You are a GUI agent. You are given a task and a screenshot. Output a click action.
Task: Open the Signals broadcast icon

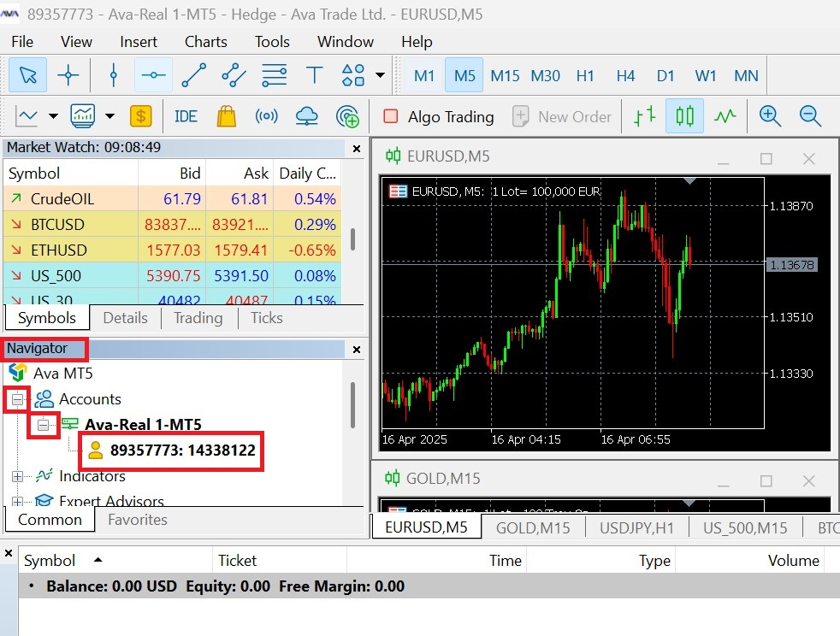pyautogui.click(x=266, y=116)
